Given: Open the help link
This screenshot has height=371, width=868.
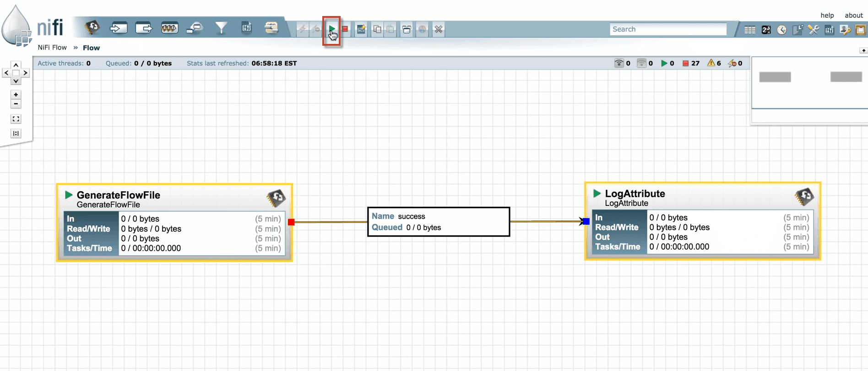Looking at the screenshot, I should pos(827,15).
